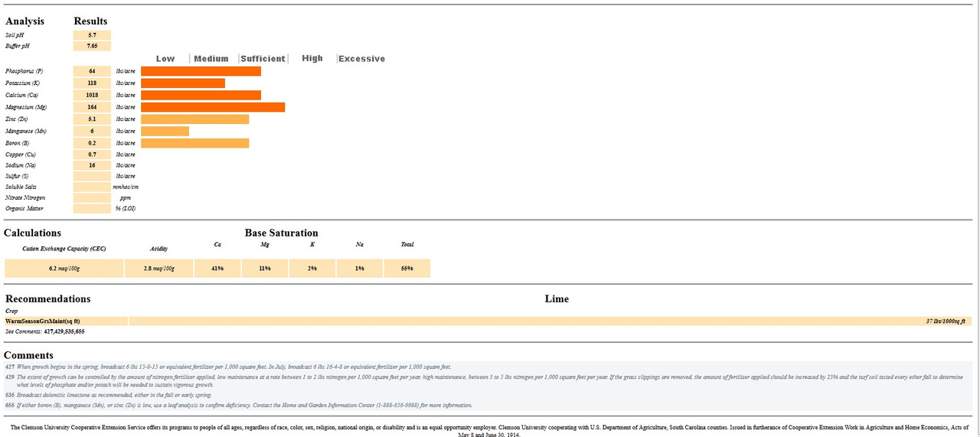Click the Medium rating scale label
Screen dimensions: 980x437
(211, 59)
